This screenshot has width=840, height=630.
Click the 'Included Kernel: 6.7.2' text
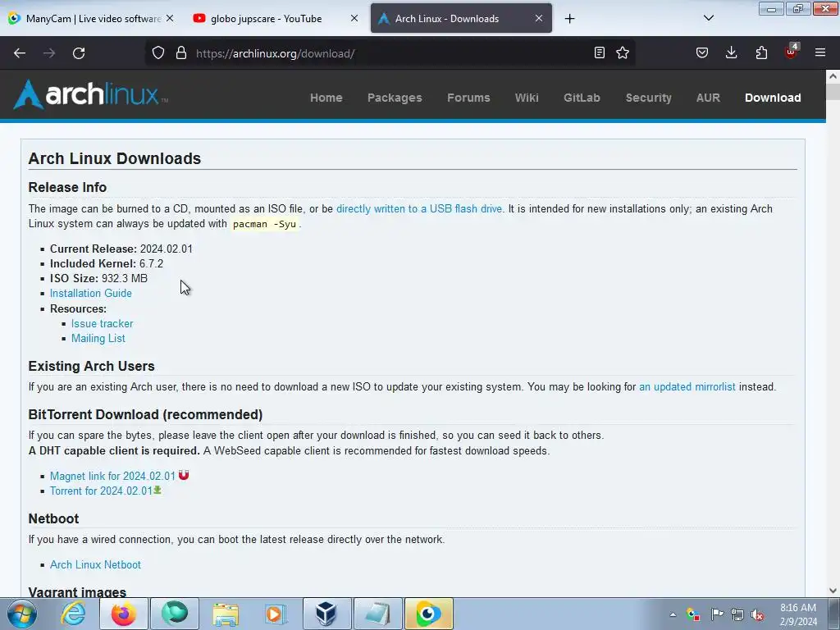(x=107, y=263)
